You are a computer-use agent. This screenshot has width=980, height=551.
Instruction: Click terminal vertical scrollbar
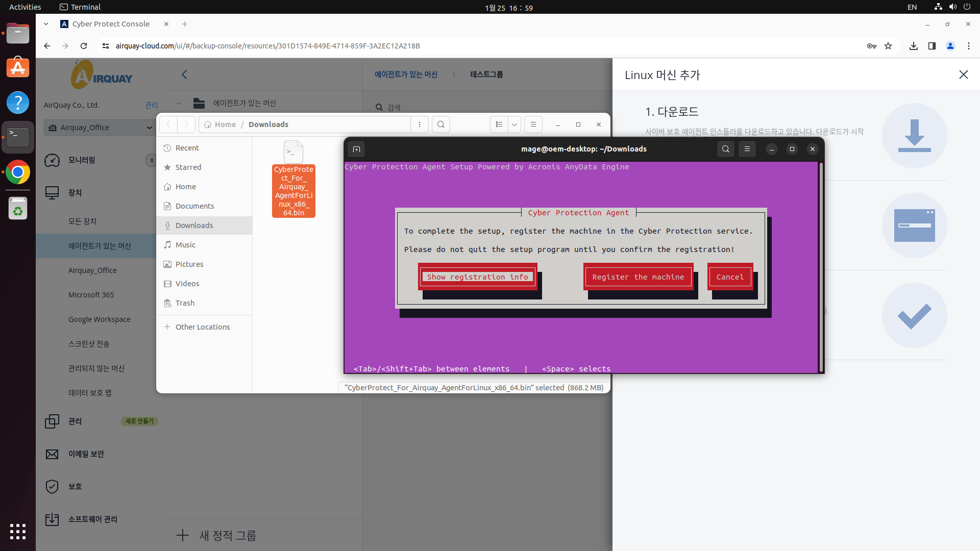tap(821, 265)
